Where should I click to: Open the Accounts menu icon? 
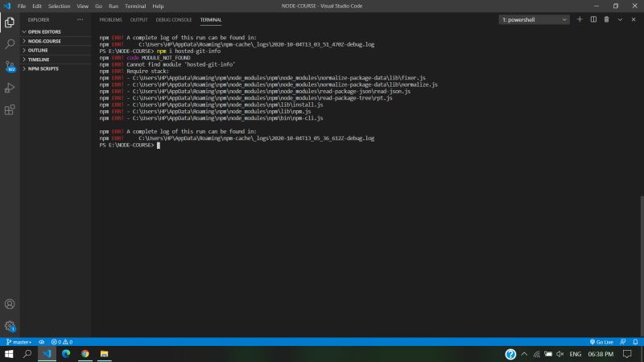(10, 304)
